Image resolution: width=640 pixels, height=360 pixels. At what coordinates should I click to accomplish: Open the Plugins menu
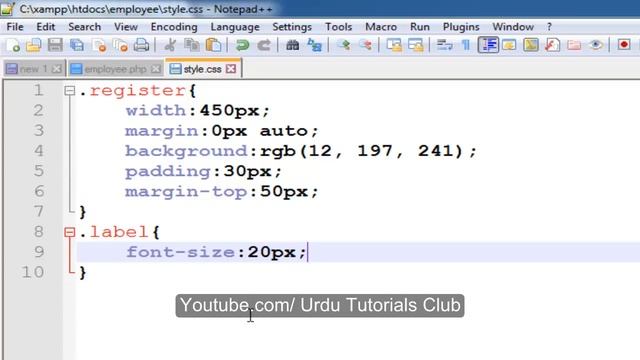click(461, 27)
